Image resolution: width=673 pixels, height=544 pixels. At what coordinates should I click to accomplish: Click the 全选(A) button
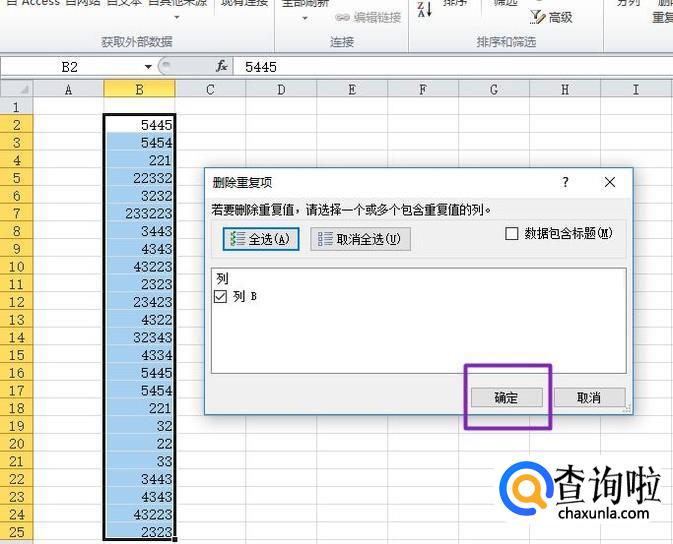(x=261, y=239)
